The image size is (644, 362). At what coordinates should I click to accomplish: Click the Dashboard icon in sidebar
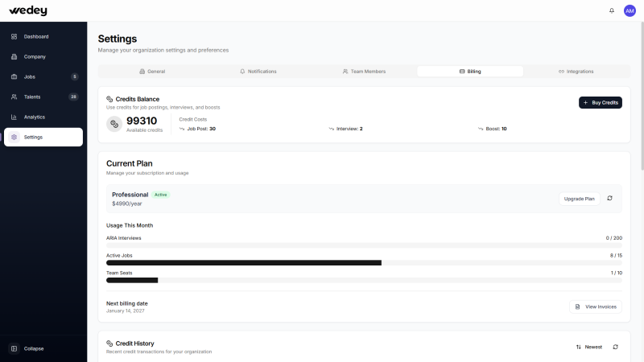pyautogui.click(x=14, y=36)
